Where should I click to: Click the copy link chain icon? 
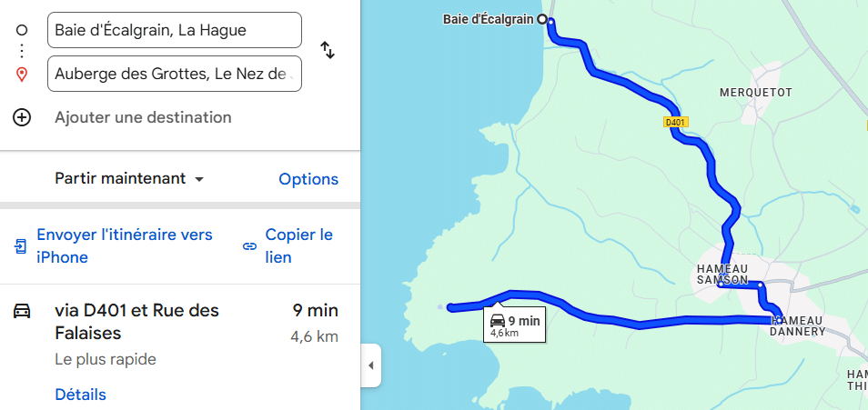(x=249, y=246)
